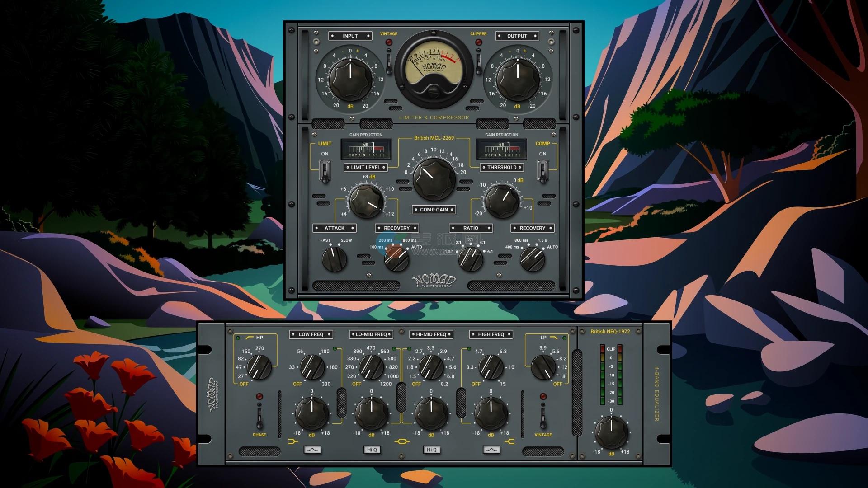Click the compressor Recovery time knob
This screenshot has width=868, height=488.
coord(532,259)
